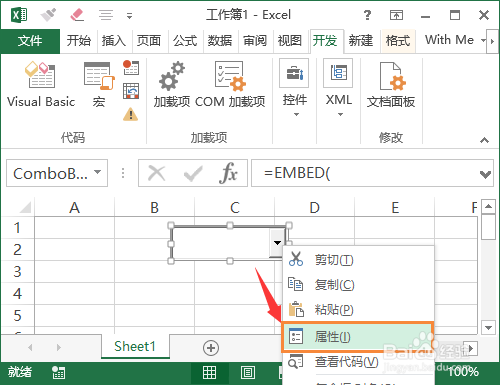Click previous sheet navigation arrow
Screen dimensions: 500x385
30,348
